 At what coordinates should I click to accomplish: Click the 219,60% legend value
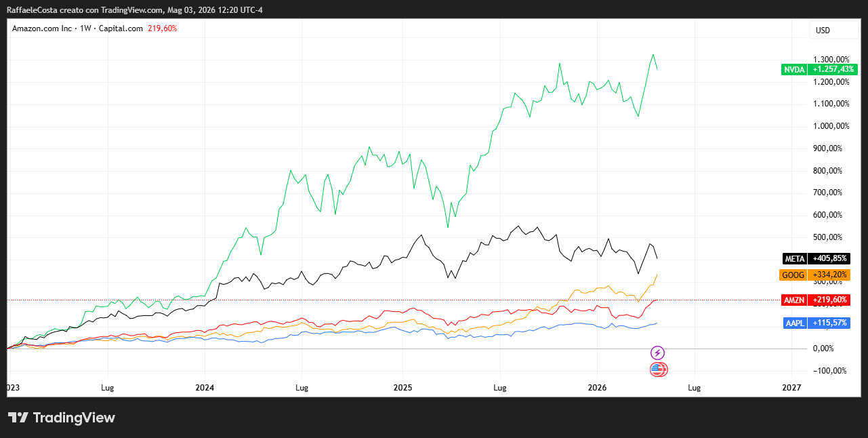click(x=162, y=28)
